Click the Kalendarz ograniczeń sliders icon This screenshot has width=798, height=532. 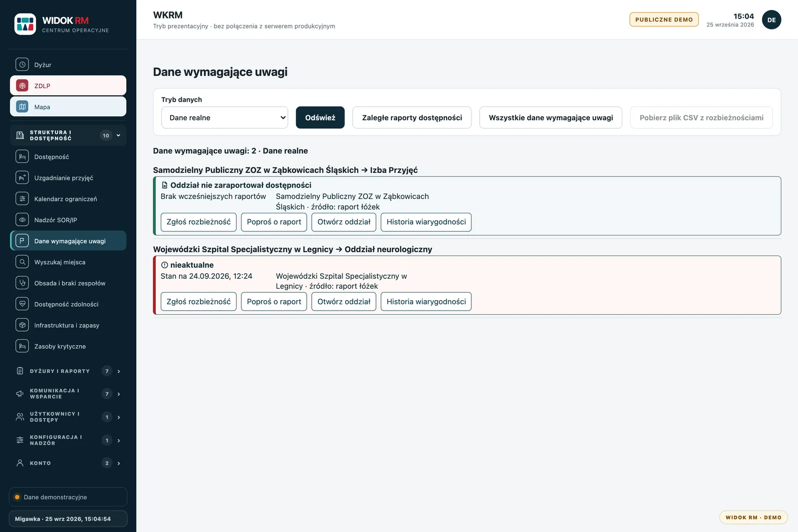22,198
